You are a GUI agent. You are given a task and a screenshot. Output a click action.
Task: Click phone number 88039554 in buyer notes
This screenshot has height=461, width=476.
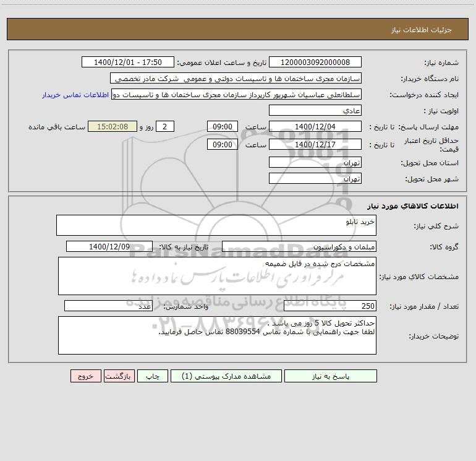[x=243, y=332]
